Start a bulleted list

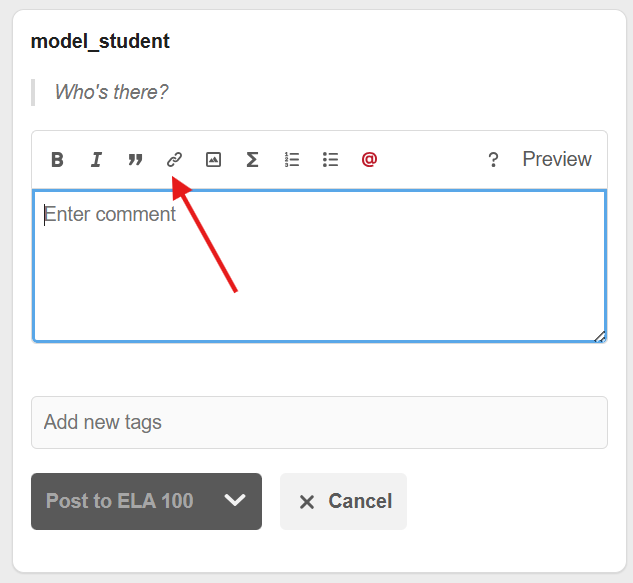tap(331, 159)
